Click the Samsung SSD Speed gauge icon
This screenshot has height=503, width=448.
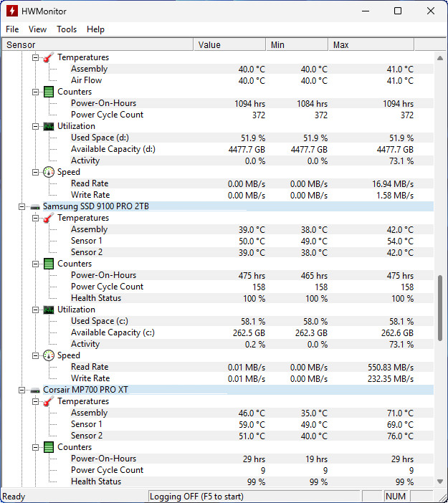click(x=49, y=355)
